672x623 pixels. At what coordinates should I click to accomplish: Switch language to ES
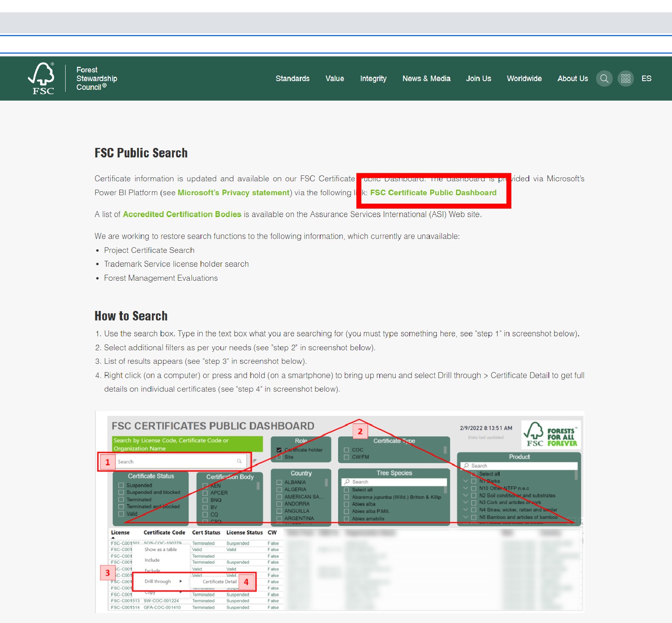click(x=646, y=79)
